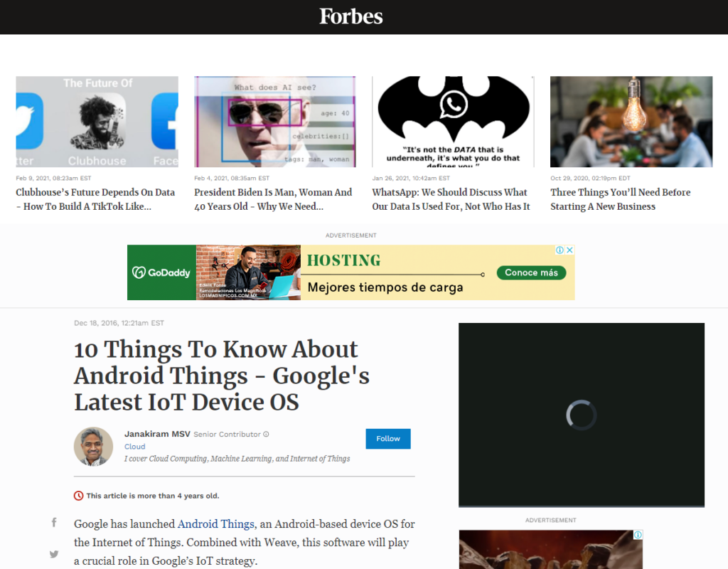Open Clubhouse's Future Depends On Data headline
This screenshot has width=728, height=569.
pos(95,199)
